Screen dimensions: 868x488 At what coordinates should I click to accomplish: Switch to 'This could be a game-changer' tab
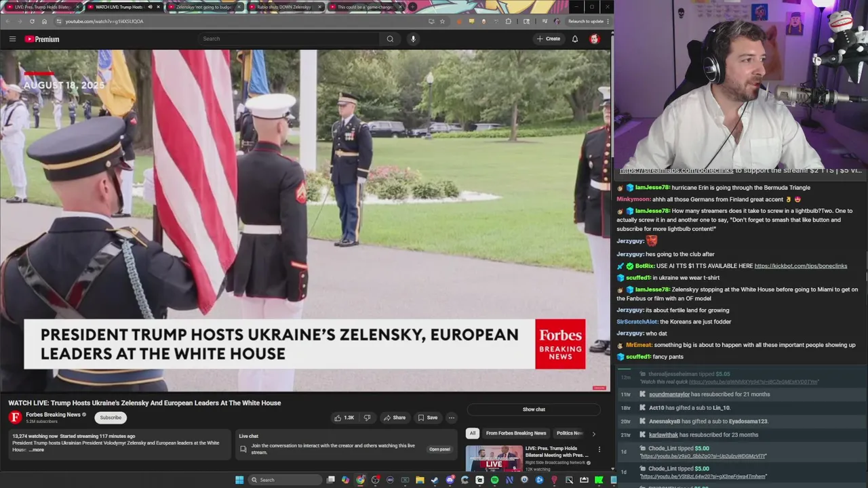[x=365, y=7]
